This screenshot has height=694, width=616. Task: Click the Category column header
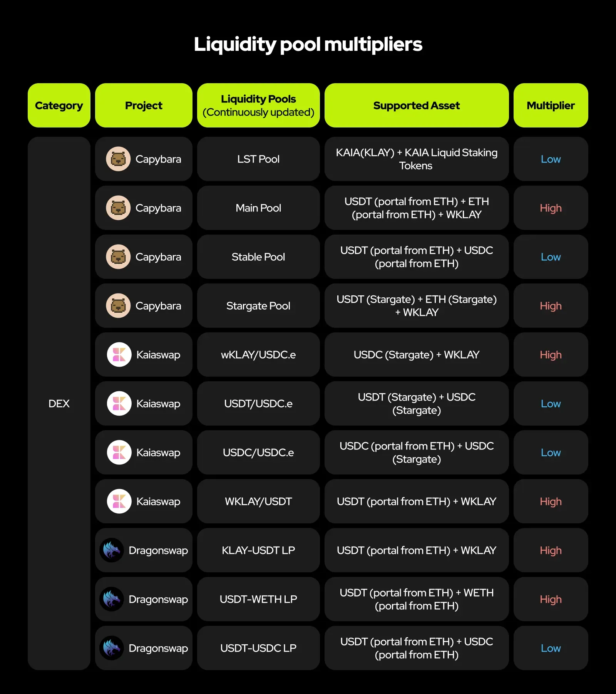[59, 106]
